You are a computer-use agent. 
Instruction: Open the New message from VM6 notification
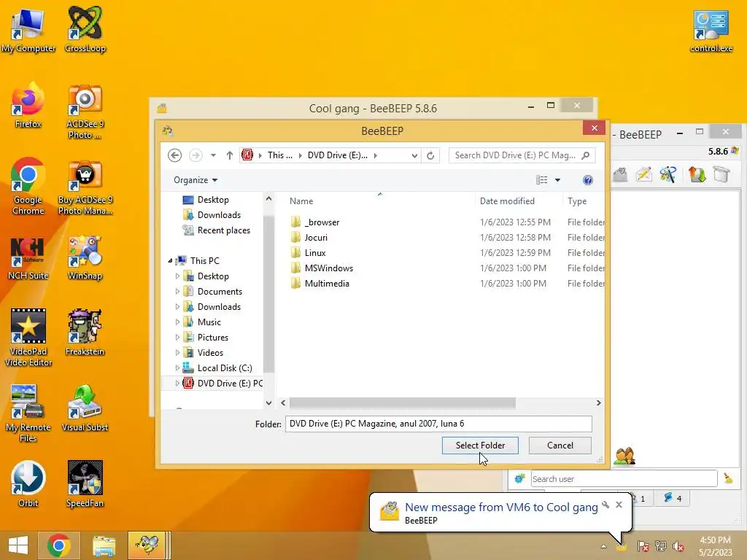point(500,507)
